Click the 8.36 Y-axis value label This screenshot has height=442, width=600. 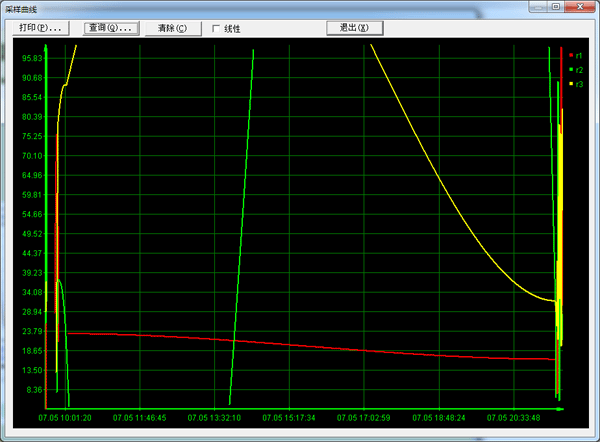pyautogui.click(x=32, y=390)
